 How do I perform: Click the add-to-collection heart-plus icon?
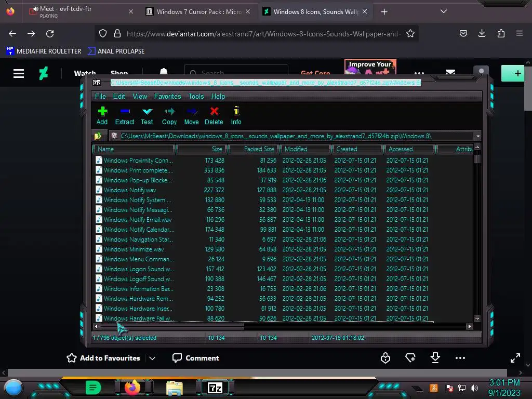[x=410, y=358]
